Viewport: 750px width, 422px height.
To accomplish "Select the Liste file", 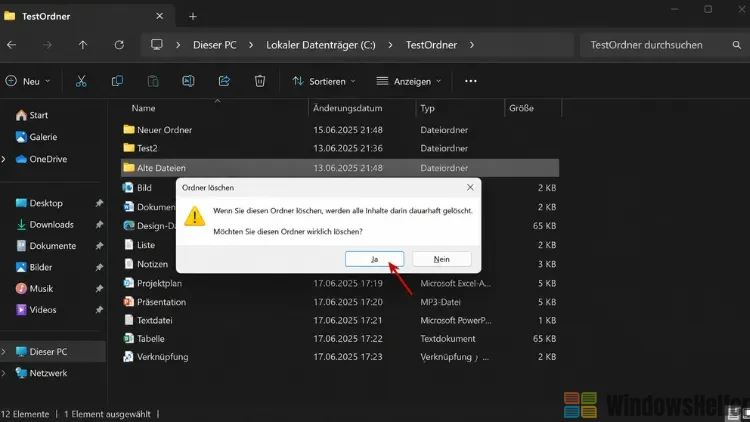I will 146,245.
